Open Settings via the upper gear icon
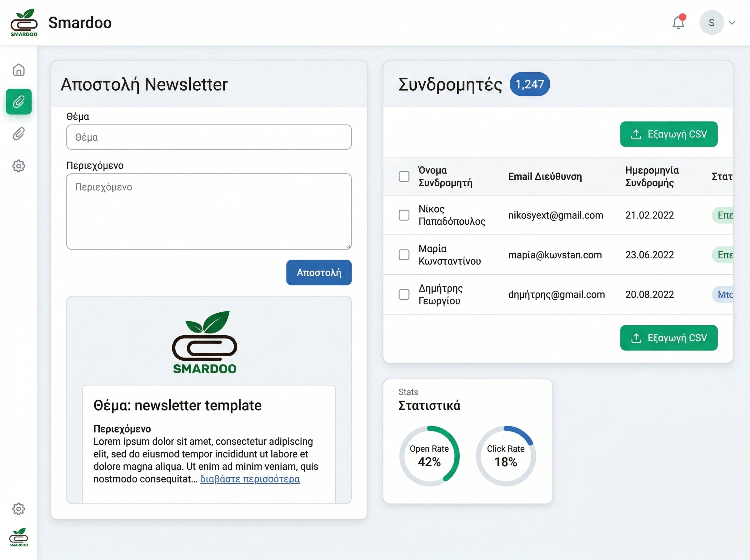750x560 pixels. coord(19,166)
